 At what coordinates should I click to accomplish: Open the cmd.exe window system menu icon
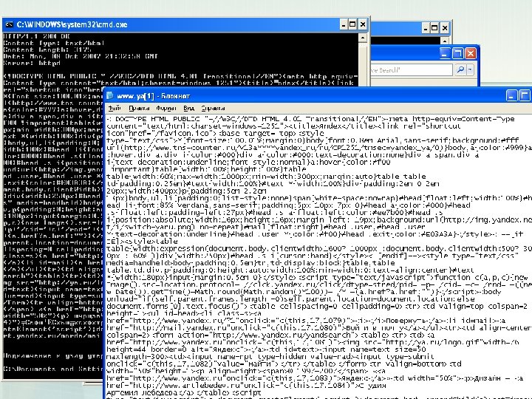[9, 24]
